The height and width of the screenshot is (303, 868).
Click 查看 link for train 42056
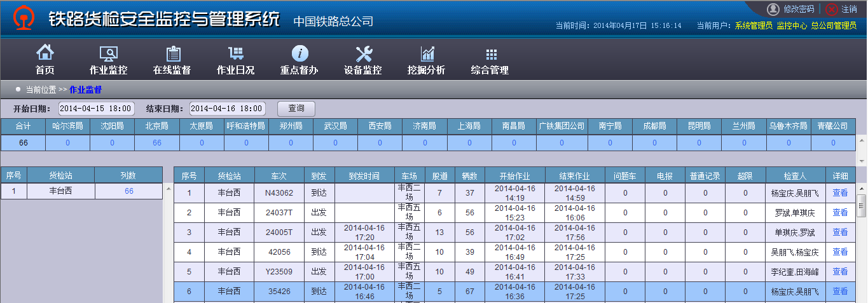coord(840,252)
